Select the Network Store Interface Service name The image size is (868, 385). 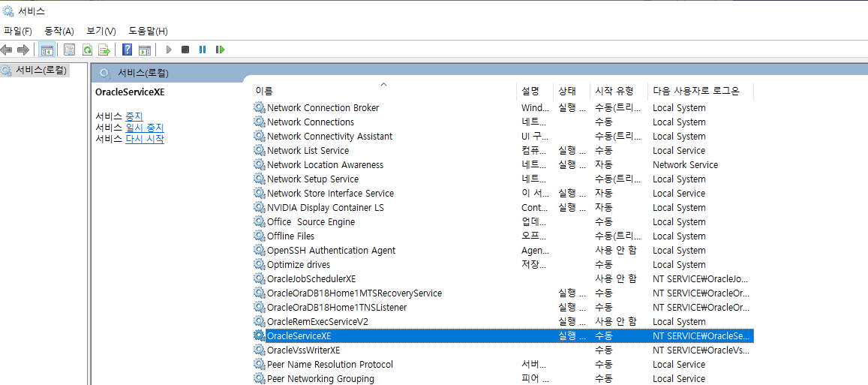(331, 194)
